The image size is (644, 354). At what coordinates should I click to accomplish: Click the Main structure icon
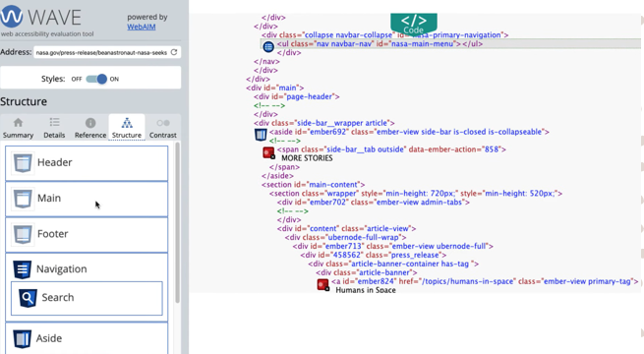(x=23, y=199)
